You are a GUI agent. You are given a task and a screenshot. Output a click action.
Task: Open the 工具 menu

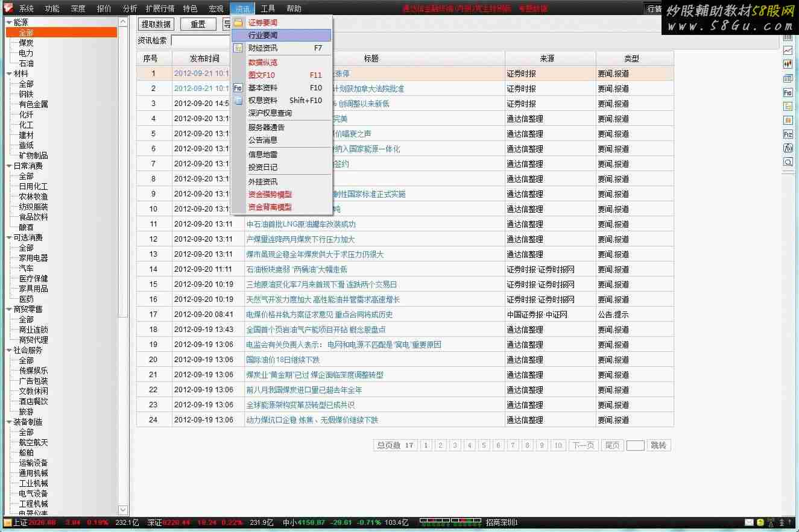coord(268,8)
